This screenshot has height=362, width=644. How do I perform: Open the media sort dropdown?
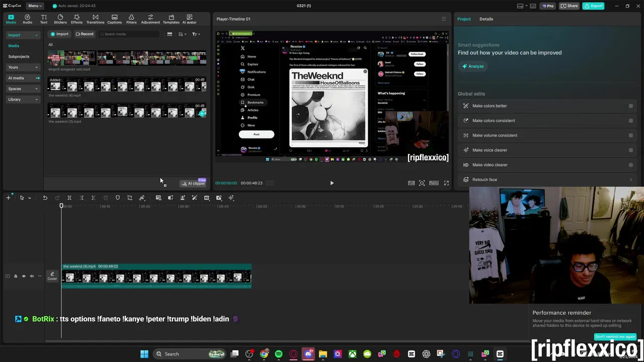[x=182, y=34]
